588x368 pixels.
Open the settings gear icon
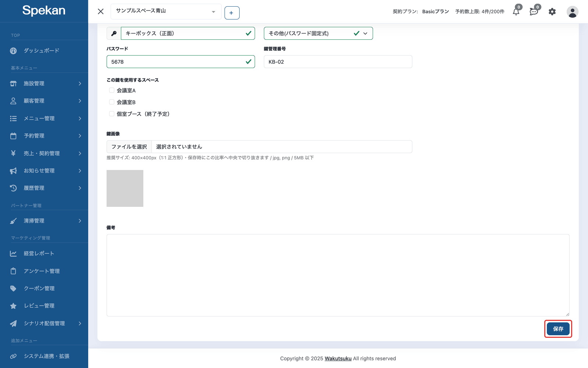point(552,12)
